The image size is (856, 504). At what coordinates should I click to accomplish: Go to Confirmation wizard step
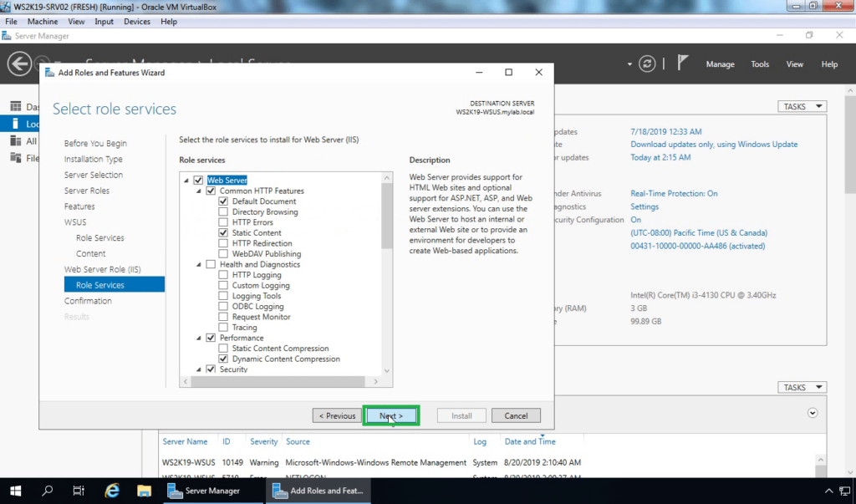point(88,301)
